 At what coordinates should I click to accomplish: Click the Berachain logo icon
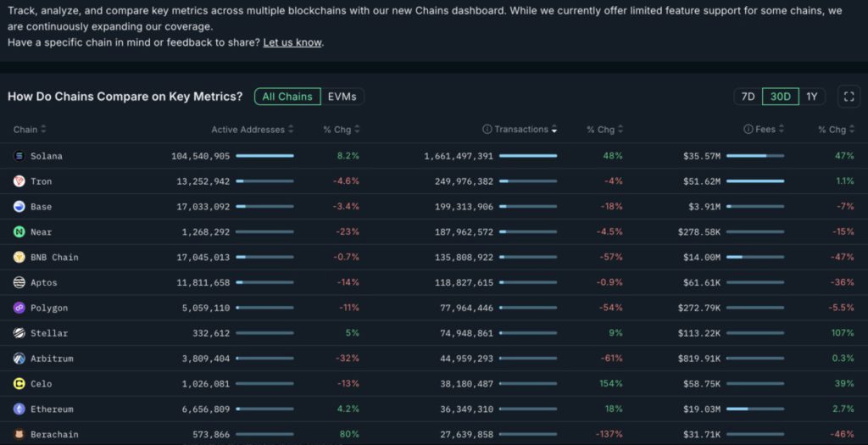[x=19, y=435]
